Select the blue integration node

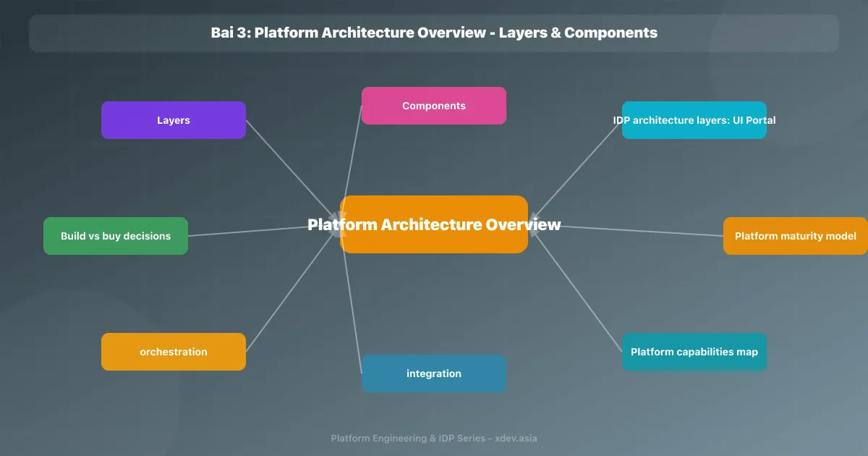[434, 373]
